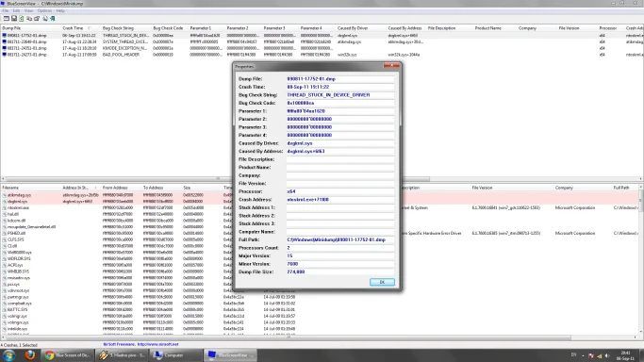The width and height of the screenshot is (644, 362).
Task: Click the Save Selected Items floppy icon
Action: click(x=14, y=19)
